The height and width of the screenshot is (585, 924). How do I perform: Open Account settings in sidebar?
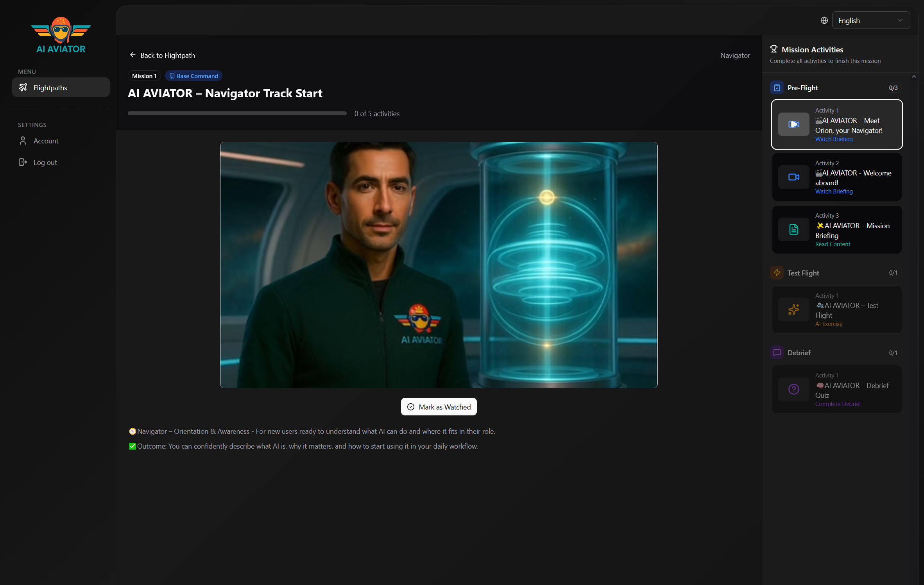[46, 141]
